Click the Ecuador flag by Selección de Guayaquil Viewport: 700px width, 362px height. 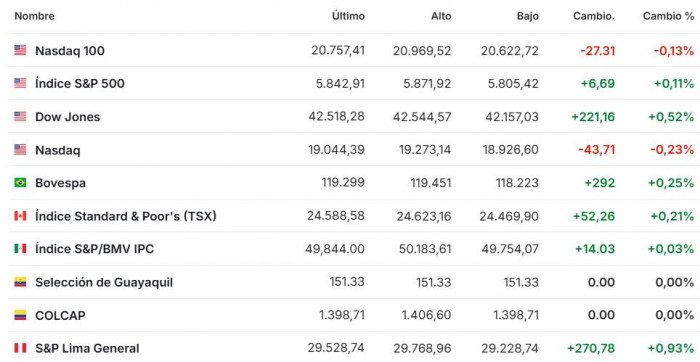(20, 282)
